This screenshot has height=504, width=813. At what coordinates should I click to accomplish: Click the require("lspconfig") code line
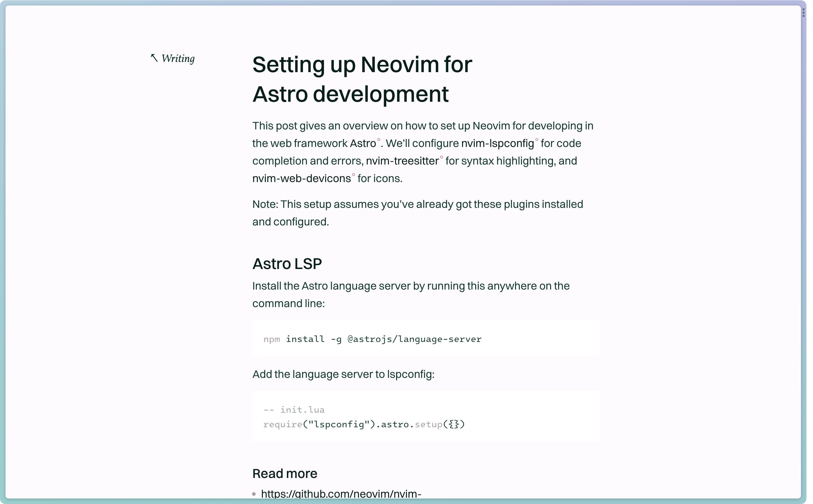[x=364, y=424]
